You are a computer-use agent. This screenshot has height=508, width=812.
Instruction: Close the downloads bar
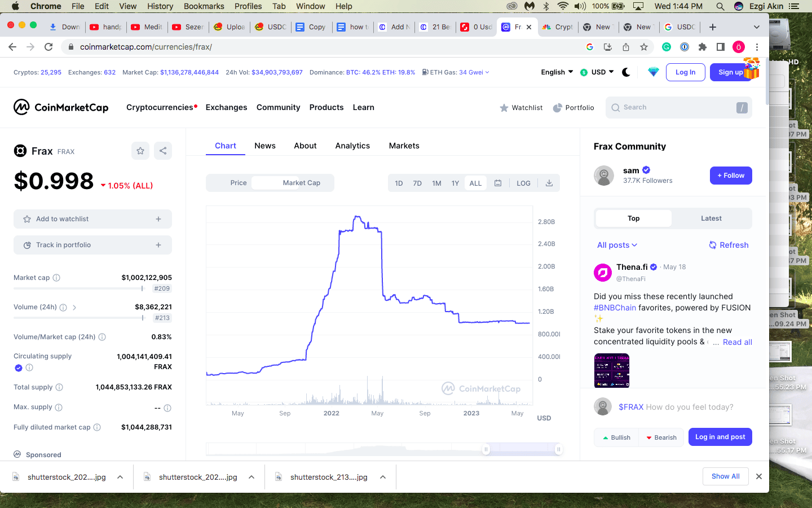click(759, 476)
